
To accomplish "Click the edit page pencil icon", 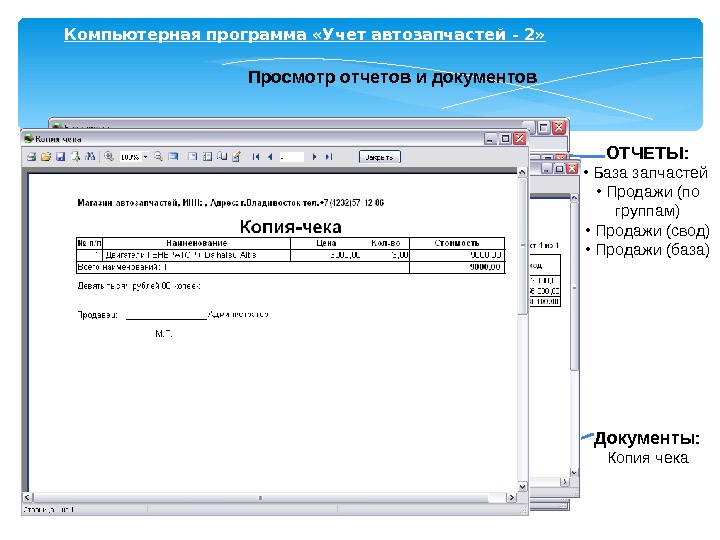I will (236, 157).
